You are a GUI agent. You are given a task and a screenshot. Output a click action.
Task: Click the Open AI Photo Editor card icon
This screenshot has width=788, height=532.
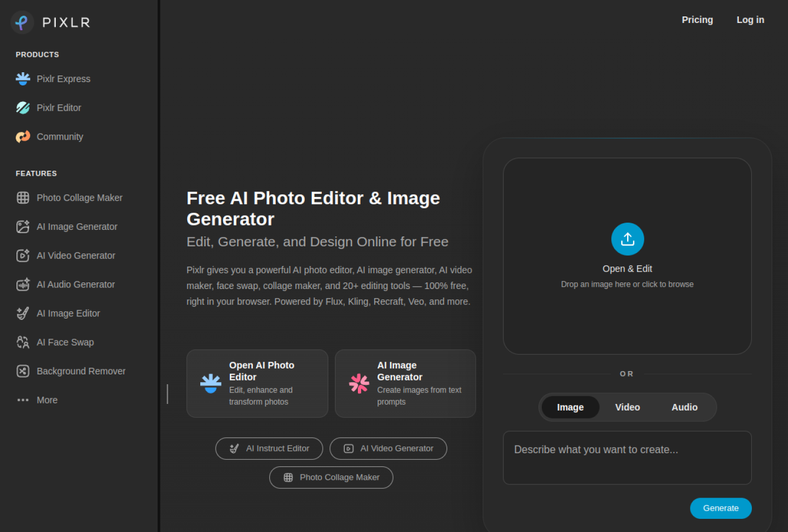[x=211, y=384]
